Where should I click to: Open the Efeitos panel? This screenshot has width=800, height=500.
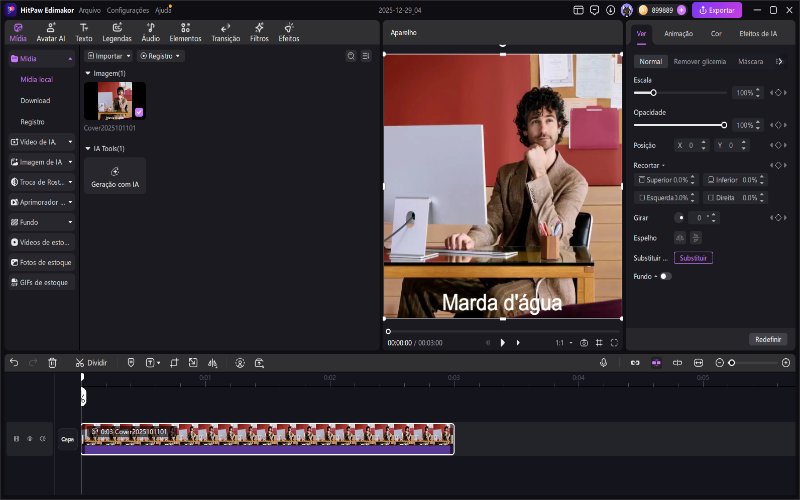pos(289,32)
